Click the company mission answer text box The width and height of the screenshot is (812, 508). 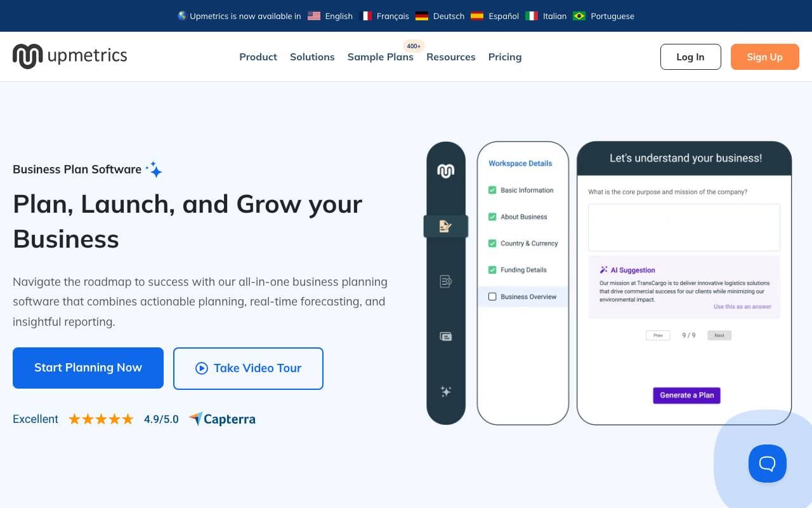(x=684, y=227)
